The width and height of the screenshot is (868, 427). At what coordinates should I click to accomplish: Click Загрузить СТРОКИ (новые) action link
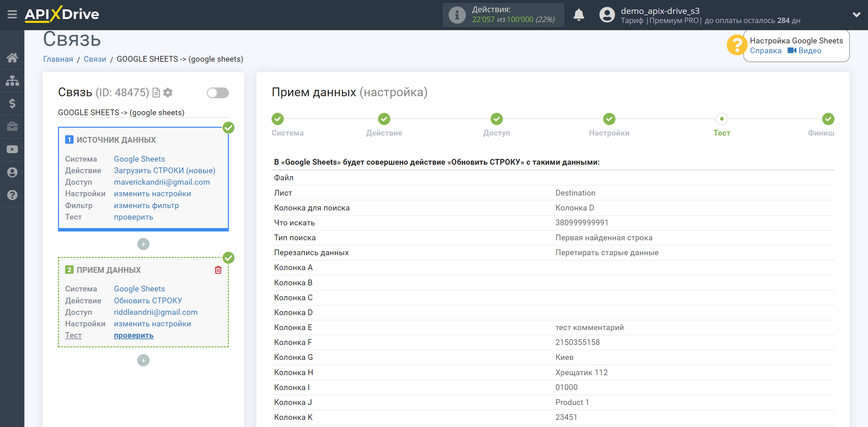[x=164, y=170]
